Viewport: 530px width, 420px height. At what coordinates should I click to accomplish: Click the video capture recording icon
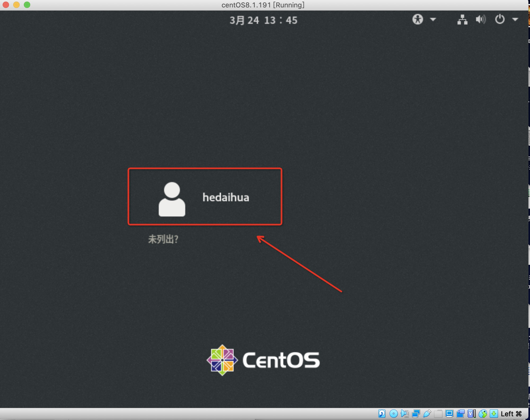tap(460, 413)
